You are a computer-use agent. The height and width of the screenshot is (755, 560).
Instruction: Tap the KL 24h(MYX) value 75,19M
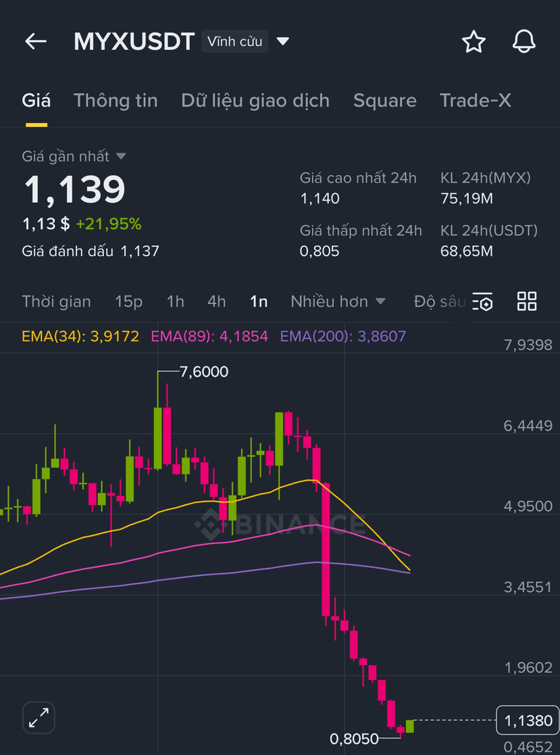click(467, 198)
